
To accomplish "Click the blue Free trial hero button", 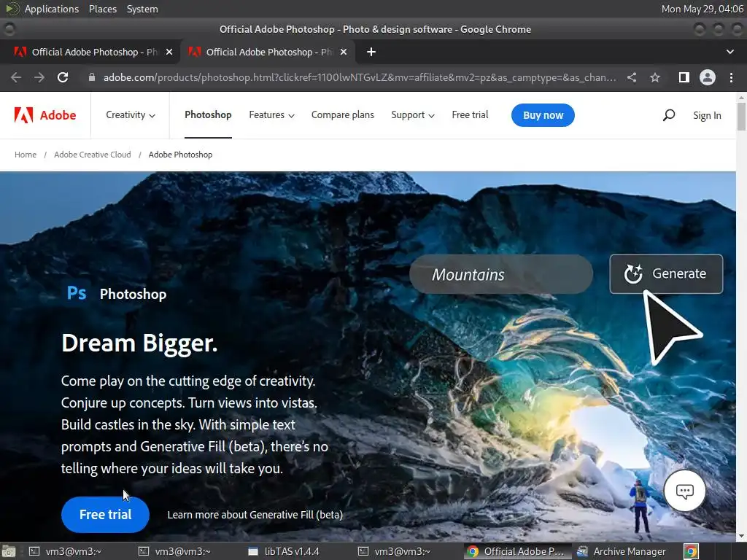I will tap(105, 515).
